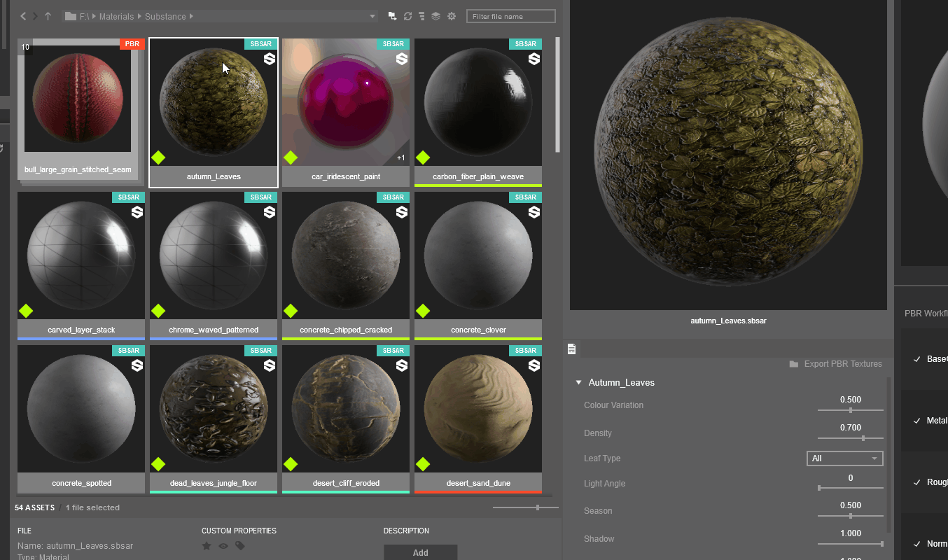The width and height of the screenshot is (948, 560).
Task: Click F:\ drive in the breadcrumb path
Action: (x=83, y=16)
